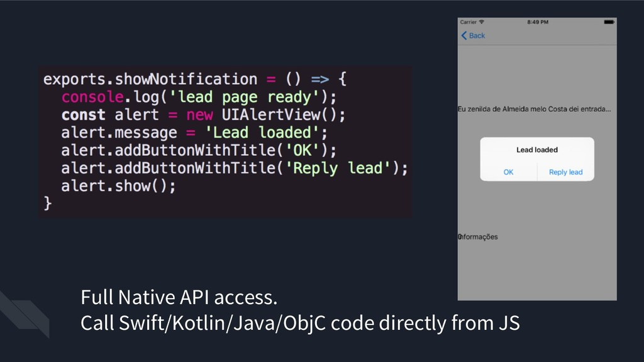This screenshot has height=362, width=644.
Task: Click the 8:49 PM clock text
Action: [538, 22]
